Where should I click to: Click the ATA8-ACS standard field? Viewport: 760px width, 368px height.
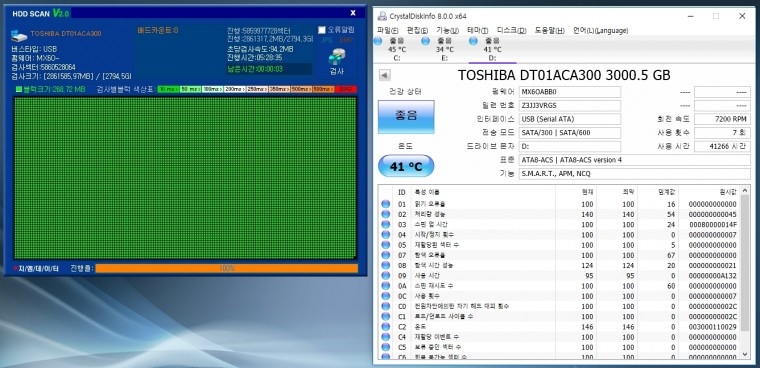click(634, 160)
